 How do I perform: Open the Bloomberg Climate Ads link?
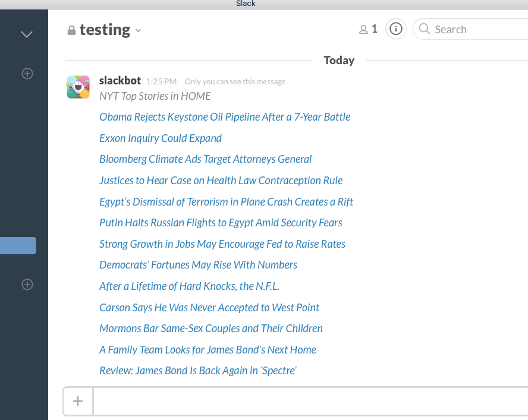pos(206,159)
